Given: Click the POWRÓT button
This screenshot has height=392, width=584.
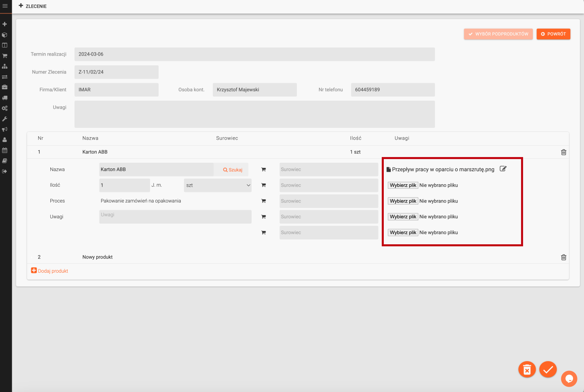Looking at the screenshot, I should click(553, 34).
